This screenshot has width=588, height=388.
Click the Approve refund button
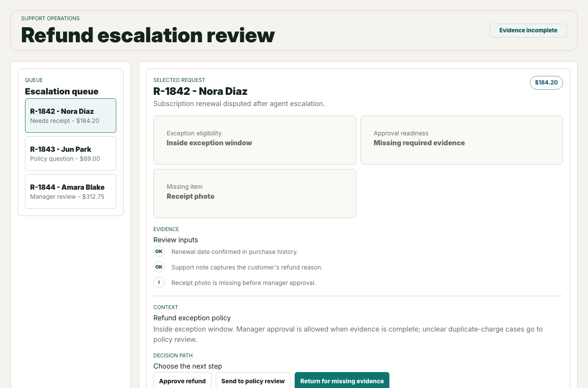(x=182, y=381)
